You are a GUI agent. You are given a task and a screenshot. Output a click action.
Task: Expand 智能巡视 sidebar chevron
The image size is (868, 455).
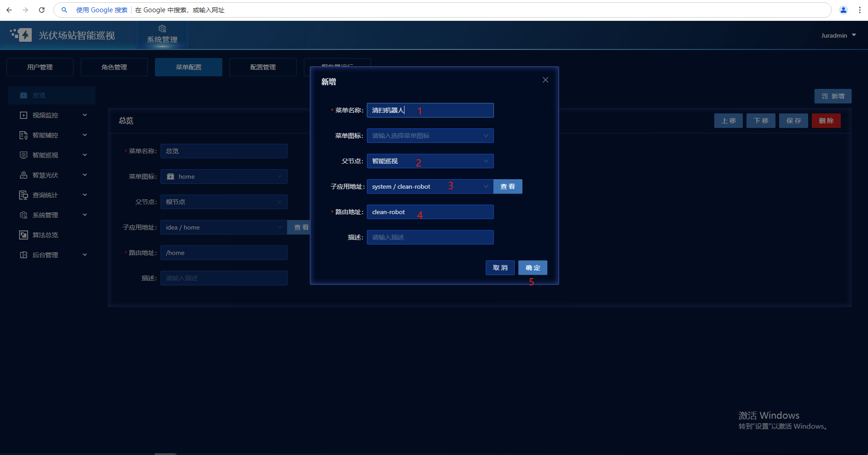point(85,155)
